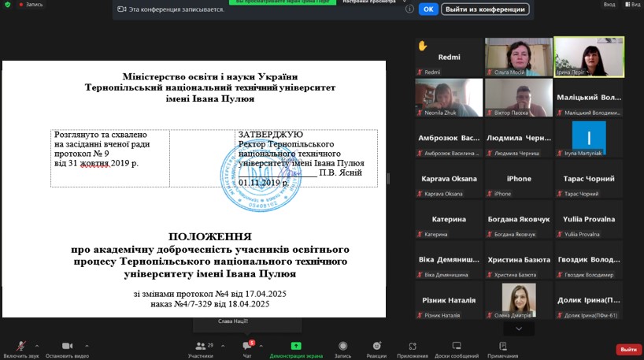Open the Приложения apps panel
This screenshot has height=360, width=644.
(x=413, y=347)
